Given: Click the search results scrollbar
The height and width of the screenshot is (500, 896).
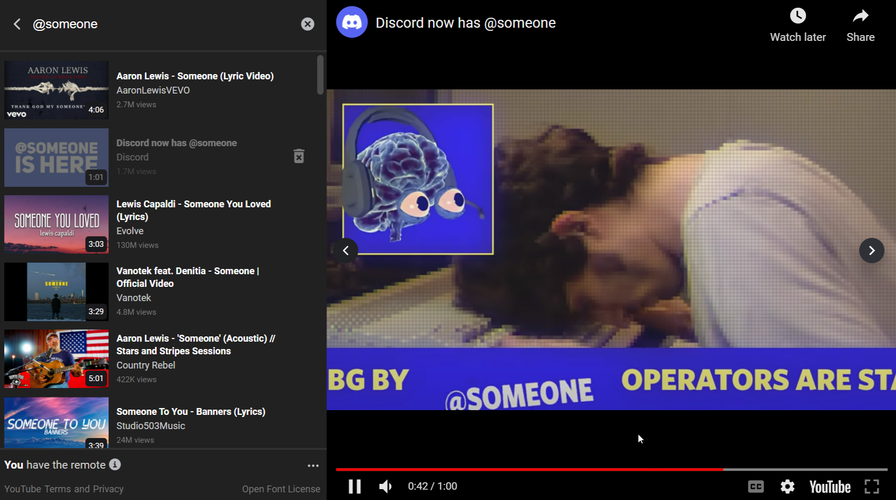Looking at the screenshot, I should 320,75.
